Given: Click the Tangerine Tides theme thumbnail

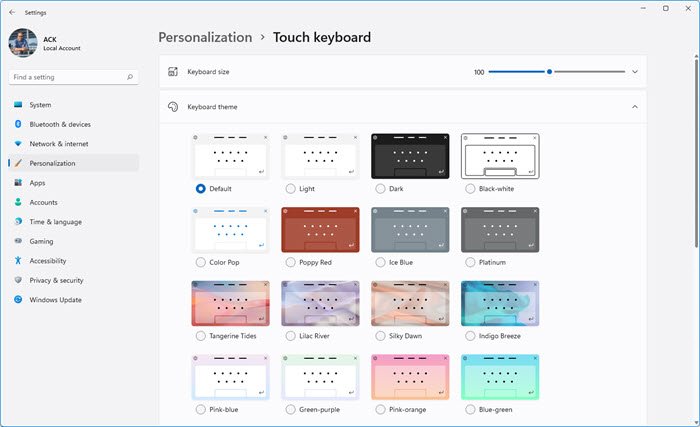Looking at the screenshot, I should pos(230,303).
